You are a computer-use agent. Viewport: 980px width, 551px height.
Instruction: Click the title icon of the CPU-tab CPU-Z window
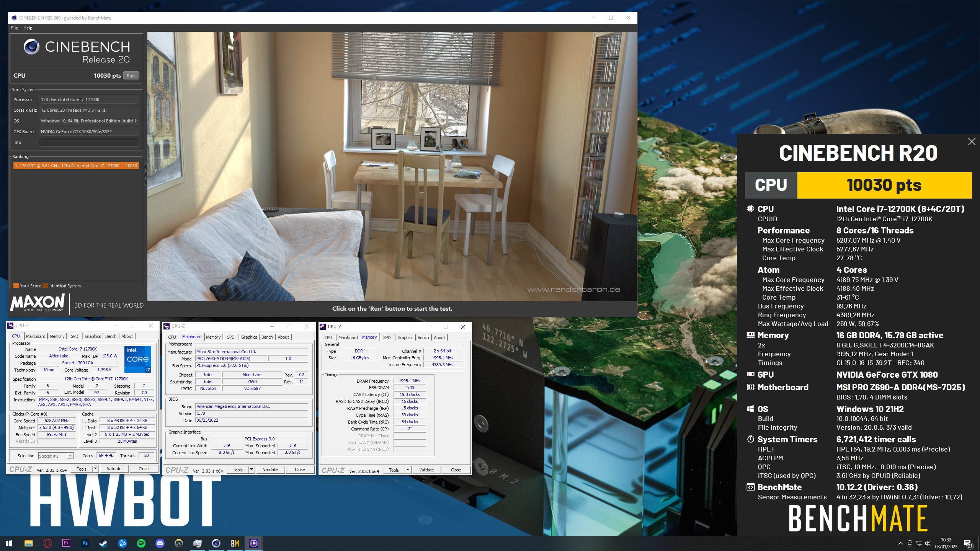[x=11, y=326]
